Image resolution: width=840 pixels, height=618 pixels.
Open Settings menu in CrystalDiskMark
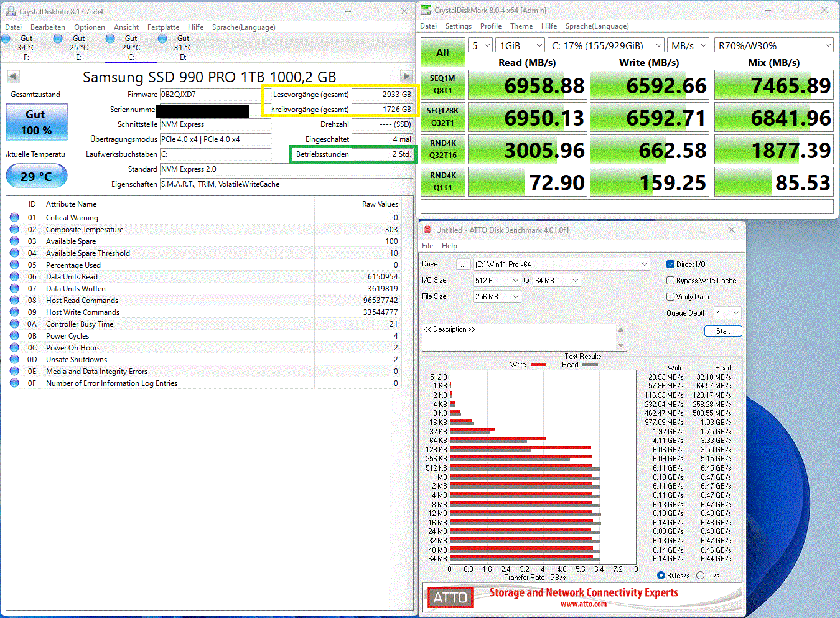click(459, 26)
